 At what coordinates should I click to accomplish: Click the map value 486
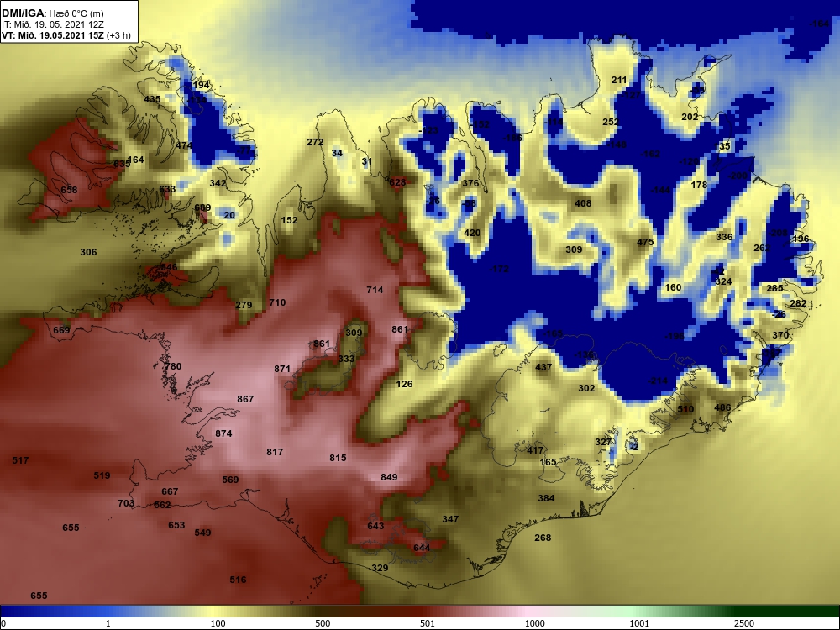click(722, 407)
